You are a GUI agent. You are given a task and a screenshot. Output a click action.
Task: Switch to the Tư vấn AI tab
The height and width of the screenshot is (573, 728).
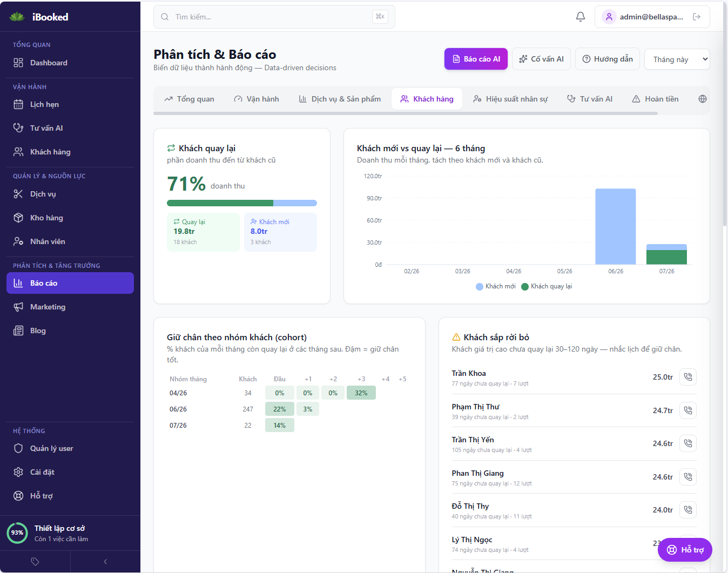pos(590,99)
